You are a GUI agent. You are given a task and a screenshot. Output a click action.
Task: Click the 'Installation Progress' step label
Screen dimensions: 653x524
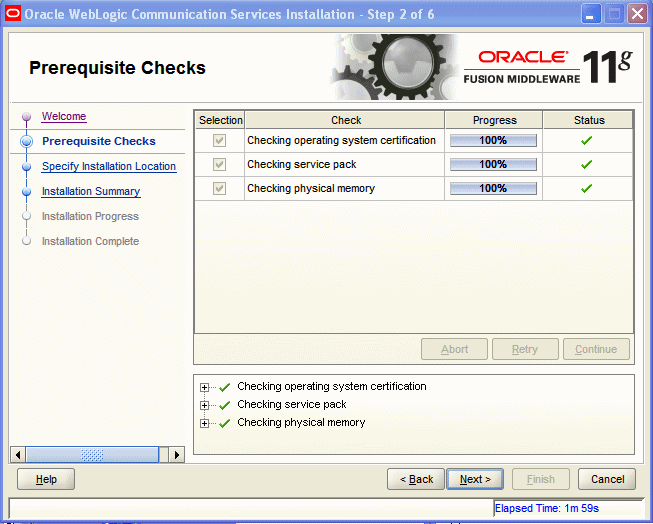click(x=90, y=216)
